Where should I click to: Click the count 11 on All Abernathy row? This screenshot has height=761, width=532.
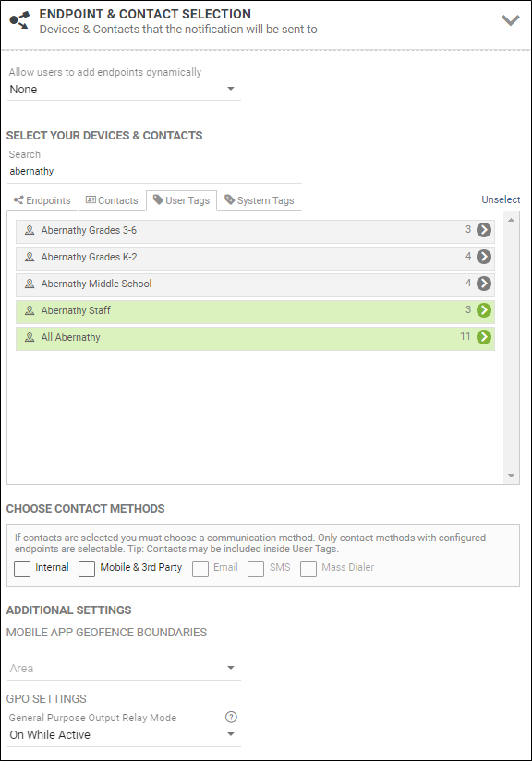click(x=465, y=336)
